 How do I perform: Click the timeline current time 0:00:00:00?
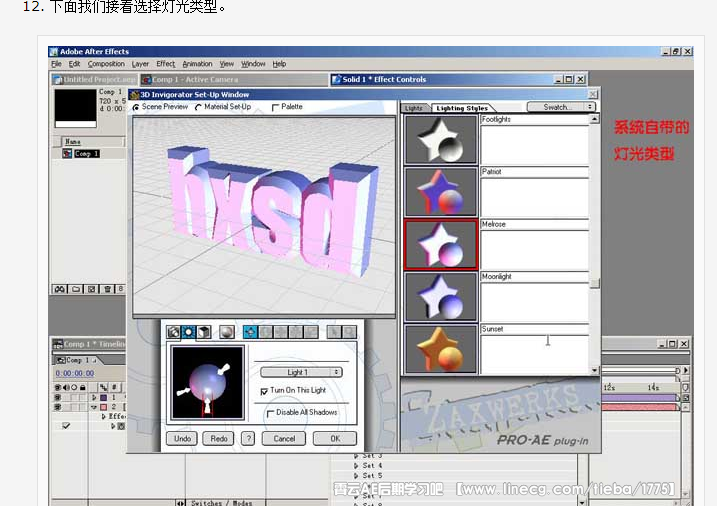point(75,373)
